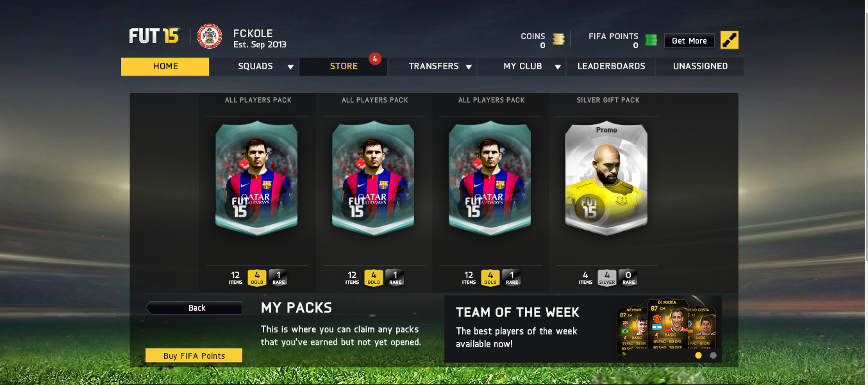Click the Gold badge under first pack
This screenshot has height=385, width=868.
point(257,277)
